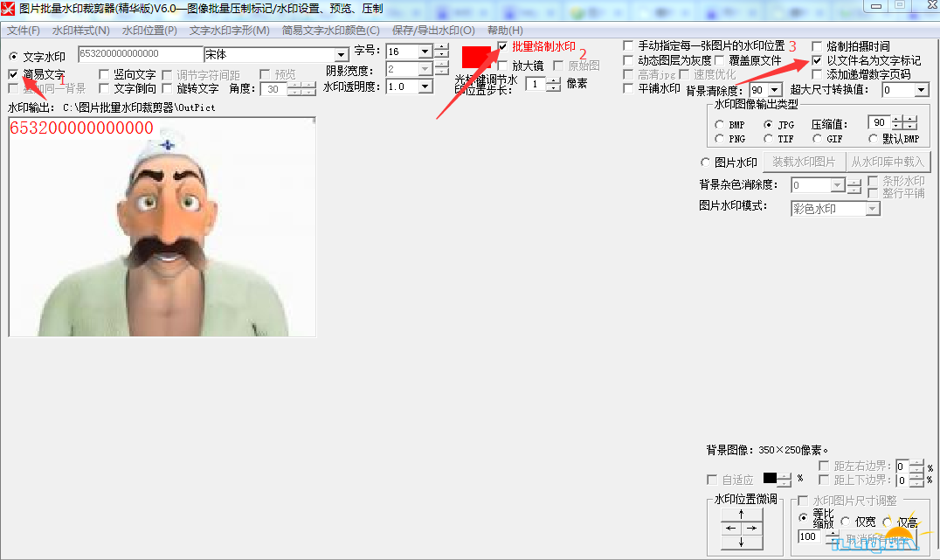
Task: Check 添加递增数字页码 checkbox
Action: click(817, 74)
